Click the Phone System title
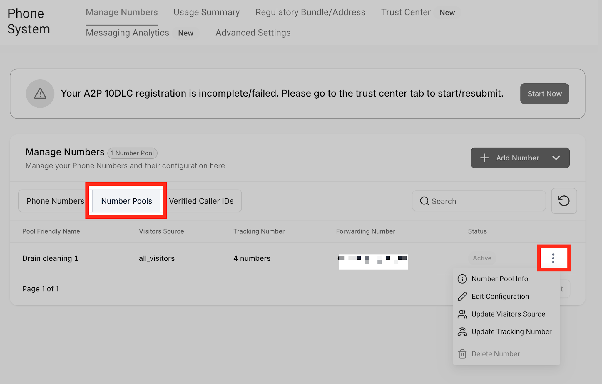This screenshot has height=384, width=602. [x=28, y=21]
